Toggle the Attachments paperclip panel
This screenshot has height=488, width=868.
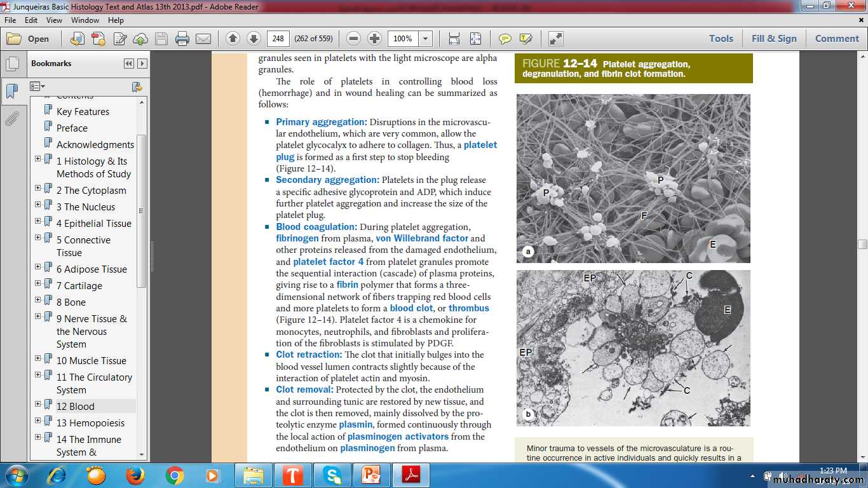11,118
